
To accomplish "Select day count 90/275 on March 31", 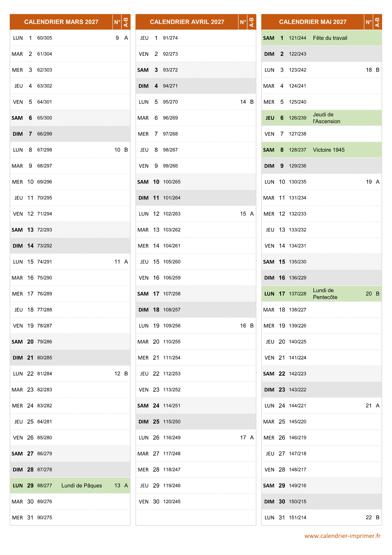I will 45,517.
